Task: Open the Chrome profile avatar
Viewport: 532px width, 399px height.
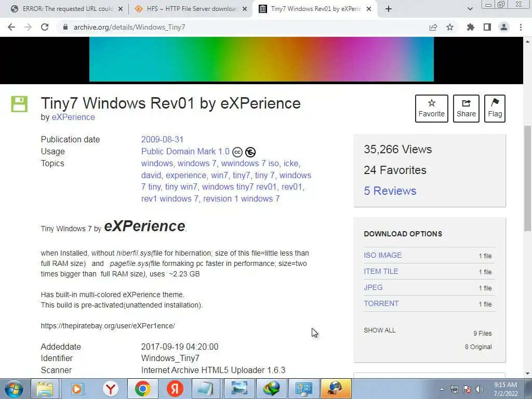Action: coord(504,27)
